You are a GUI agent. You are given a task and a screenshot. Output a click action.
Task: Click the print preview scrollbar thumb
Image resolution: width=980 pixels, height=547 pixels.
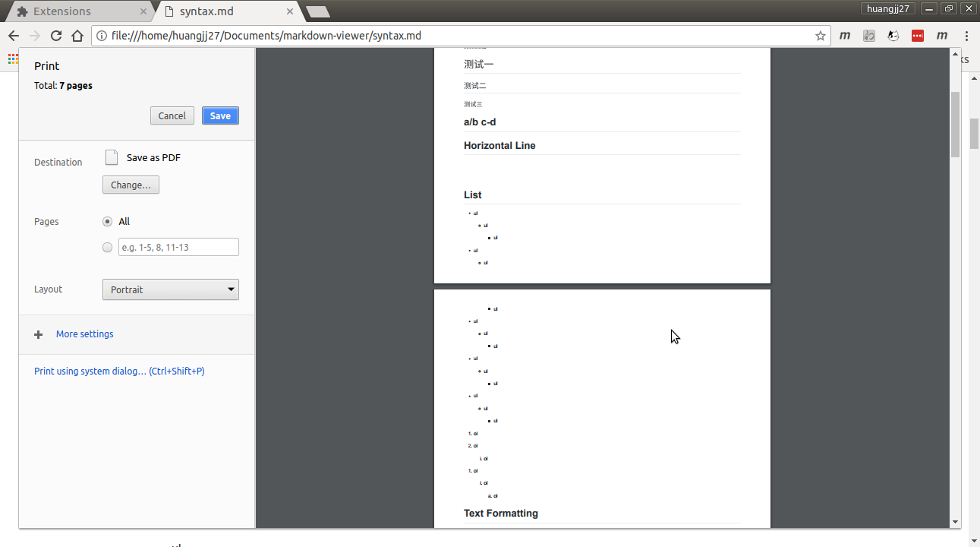pos(955,125)
